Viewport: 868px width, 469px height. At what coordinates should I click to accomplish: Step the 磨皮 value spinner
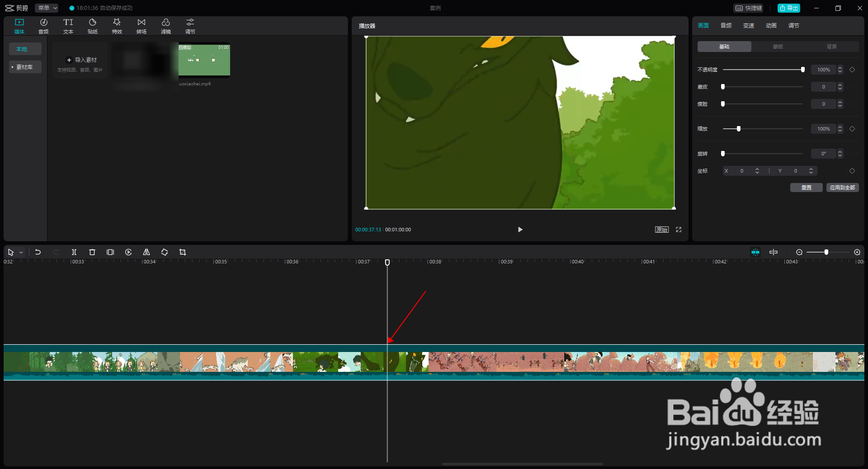(x=840, y=87)
